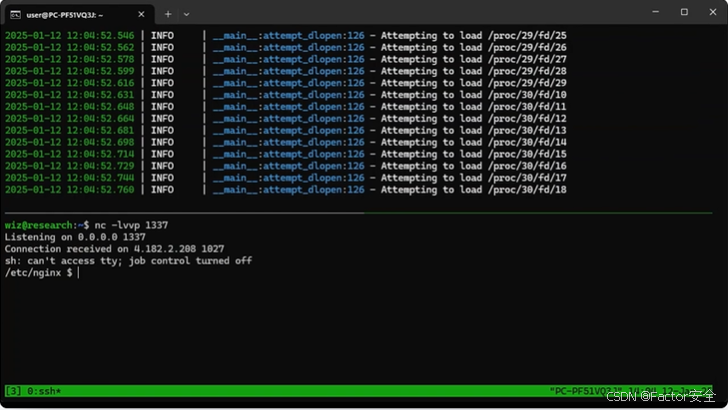Select the user@PC-PF51VQ3J terminal tab
Screen dimensions: 728x410
79,14
